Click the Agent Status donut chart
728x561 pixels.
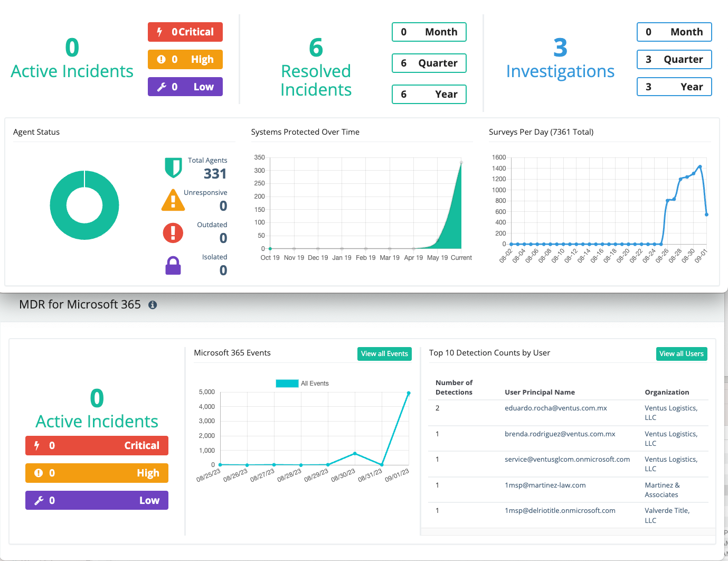84,205
